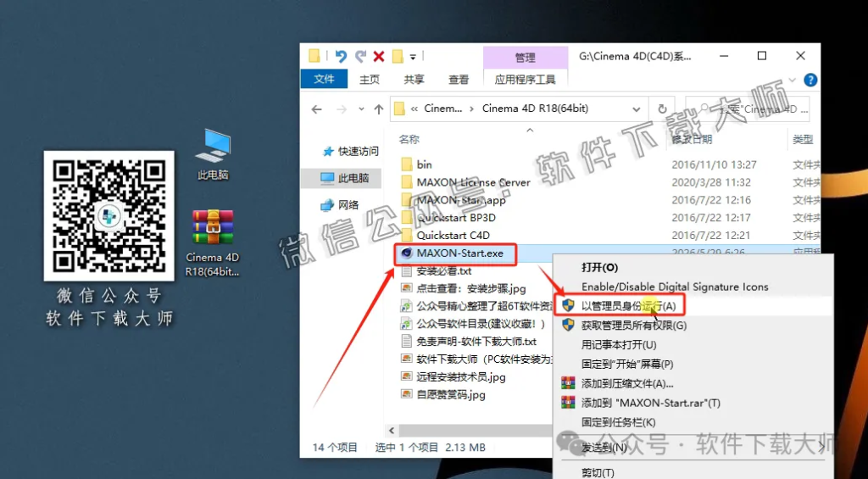The image size is (868, 479).
Task: Switch to the 查看 ribbon tab
Action: tap(459, 80)
